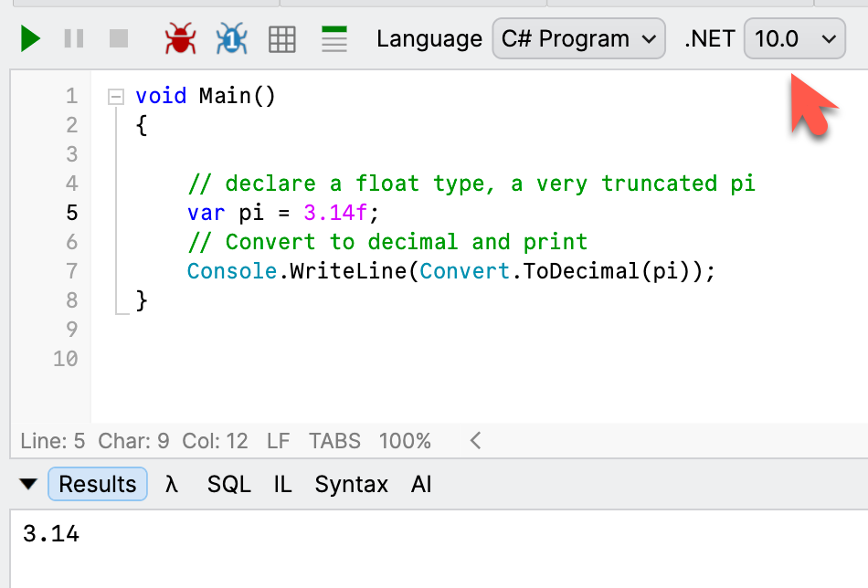Open the .NET version dropdown showing 10.0
The height and width of the screenshot is (588, 868).
(794, 38)
